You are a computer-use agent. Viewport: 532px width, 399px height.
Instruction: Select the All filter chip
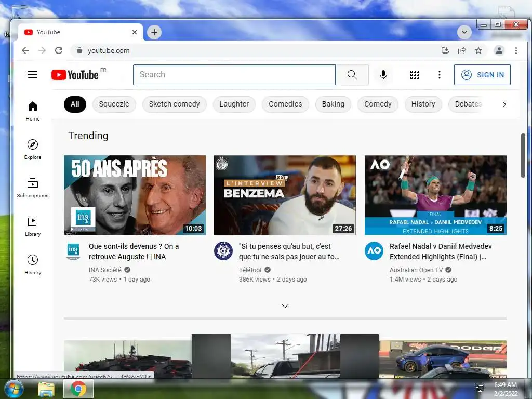[75, 104]
